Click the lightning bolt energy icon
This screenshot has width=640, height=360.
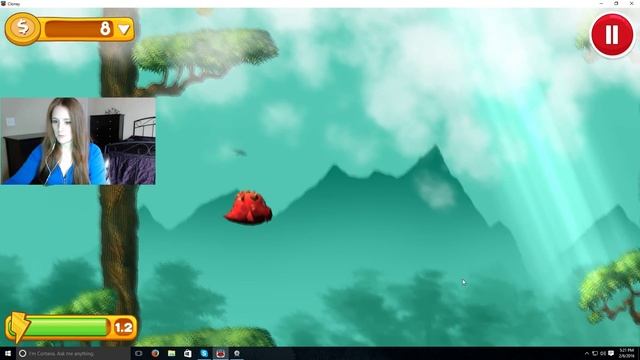(x=19, y=327)
